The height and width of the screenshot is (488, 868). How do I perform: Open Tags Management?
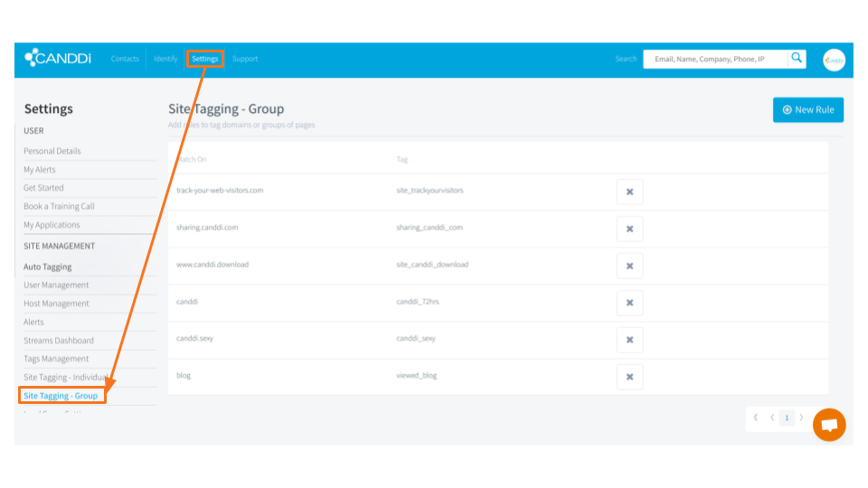tap(56, 359)
